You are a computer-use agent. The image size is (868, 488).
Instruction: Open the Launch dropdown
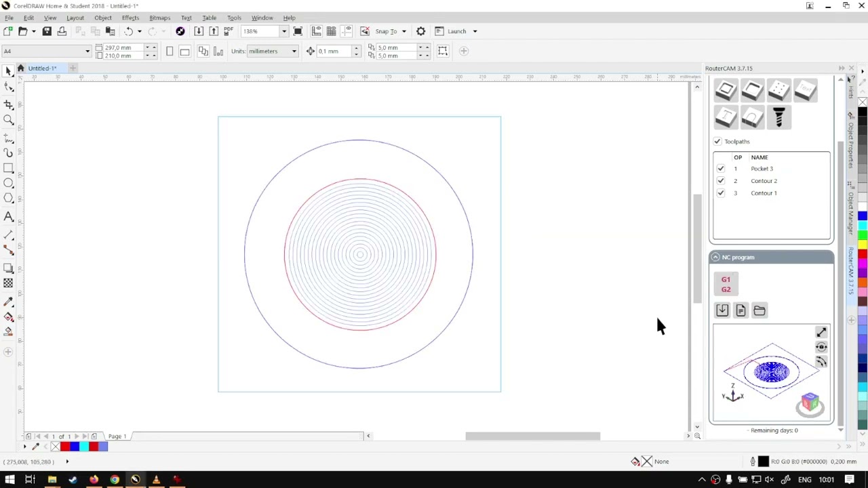[x=475, y=31]
